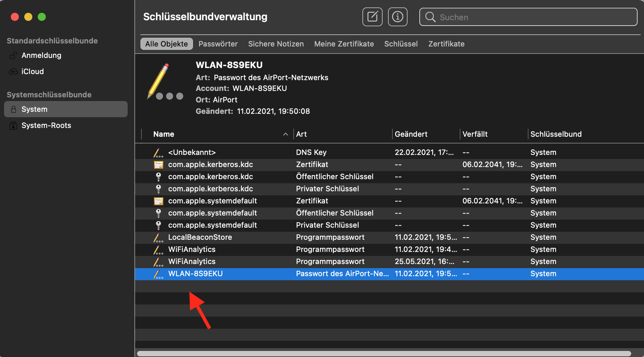Viewport: 644px width, 357px height.
Task: Select the iCloud keychain in sidebar
Action: [x=33, y=72]
